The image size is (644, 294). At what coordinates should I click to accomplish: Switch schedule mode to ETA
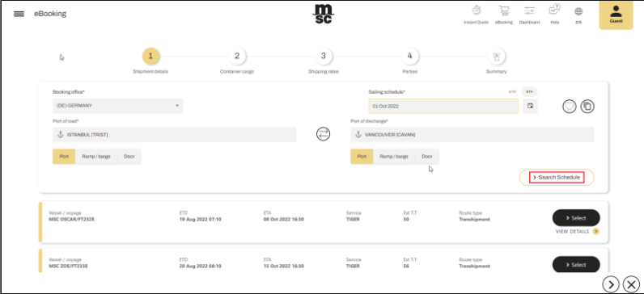pos(529,92)
